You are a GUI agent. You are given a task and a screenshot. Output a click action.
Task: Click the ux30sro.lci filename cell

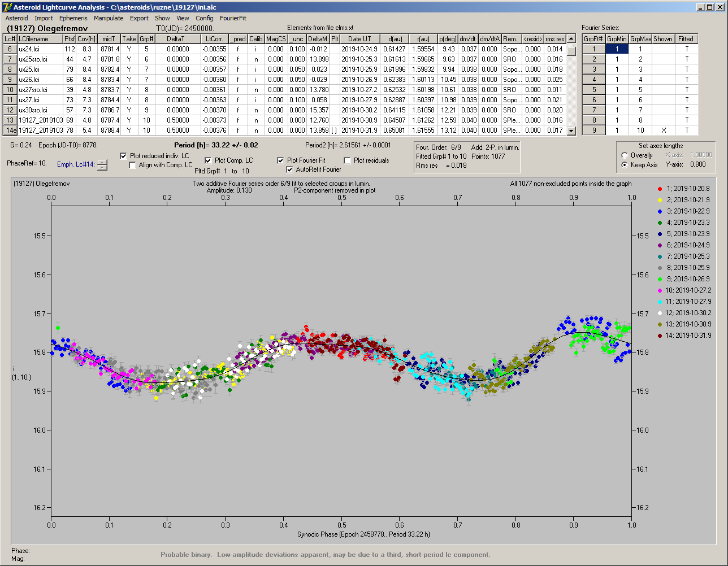pos(39,110)
